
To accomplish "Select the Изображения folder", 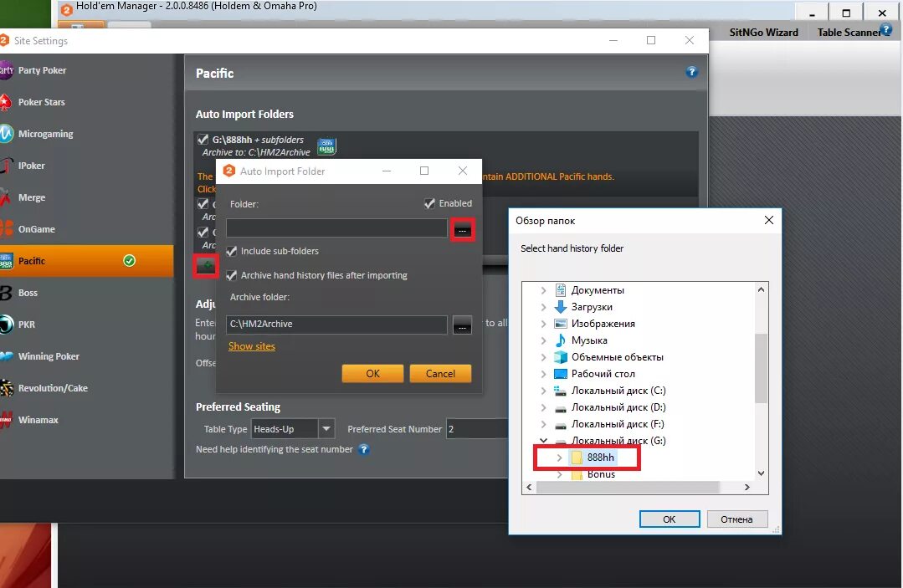I will 603,324.
